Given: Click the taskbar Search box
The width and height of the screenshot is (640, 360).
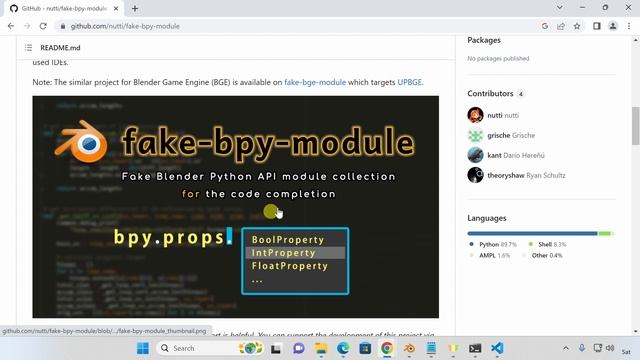Looking at the screenshot, I should [210, 348].
